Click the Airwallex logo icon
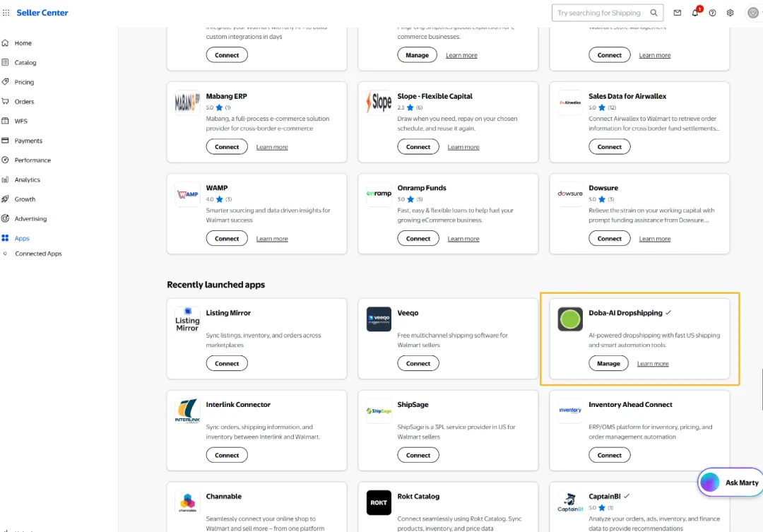The width and height of the screenshot is (763, 532). (570, 102)
